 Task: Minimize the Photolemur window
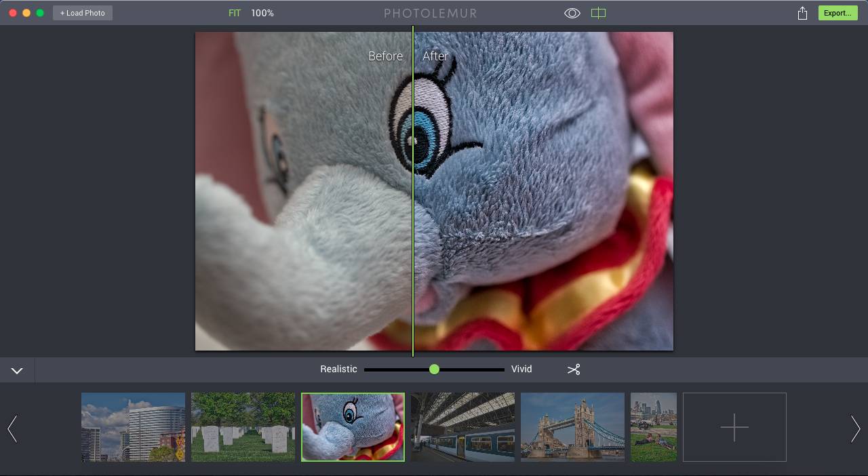coord(26,13)
